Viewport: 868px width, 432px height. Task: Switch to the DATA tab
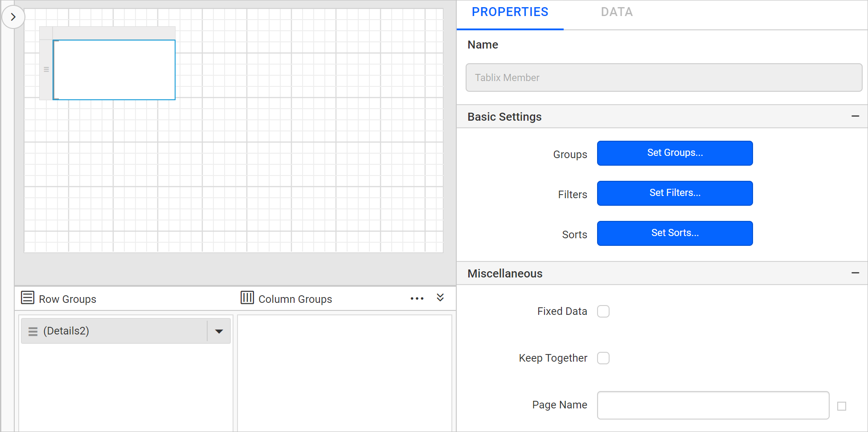click(x=617, y=12)
